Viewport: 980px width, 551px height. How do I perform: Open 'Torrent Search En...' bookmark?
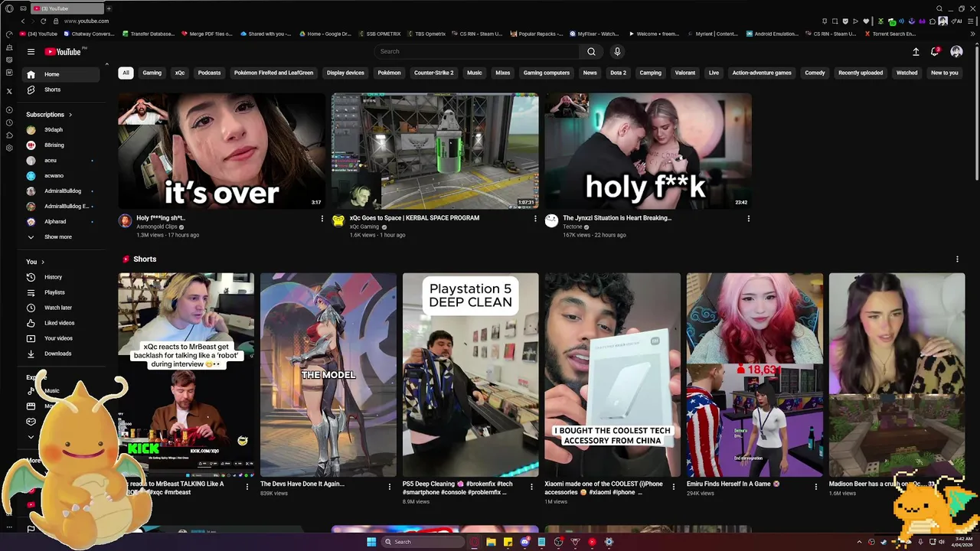coord(889,34)
